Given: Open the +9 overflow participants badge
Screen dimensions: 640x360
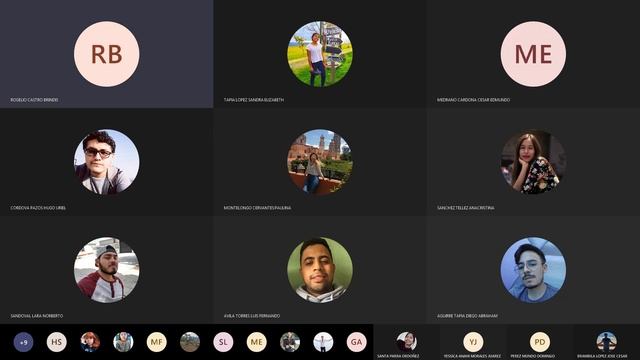Looking at the screenshot, I should tap(23, 342).
